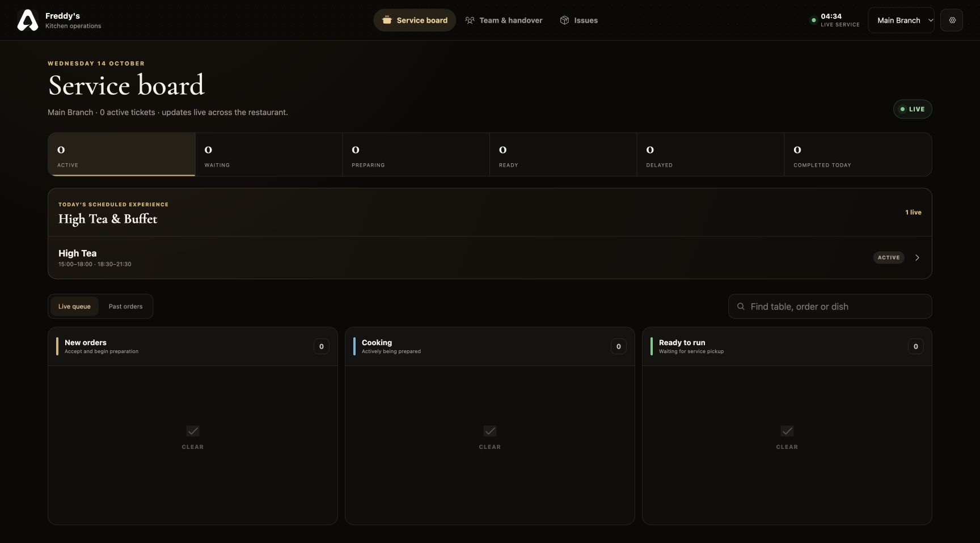This screenshot has height=543, width=980.
Task: Click the '15:00–18:00 · 18:30–21:30' schedule text
Action: tap(95, 264)
